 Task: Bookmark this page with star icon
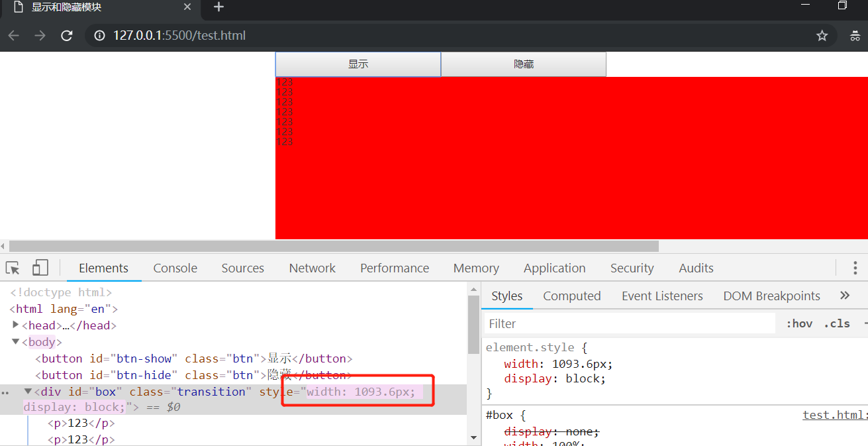click(x=822, y=35)
